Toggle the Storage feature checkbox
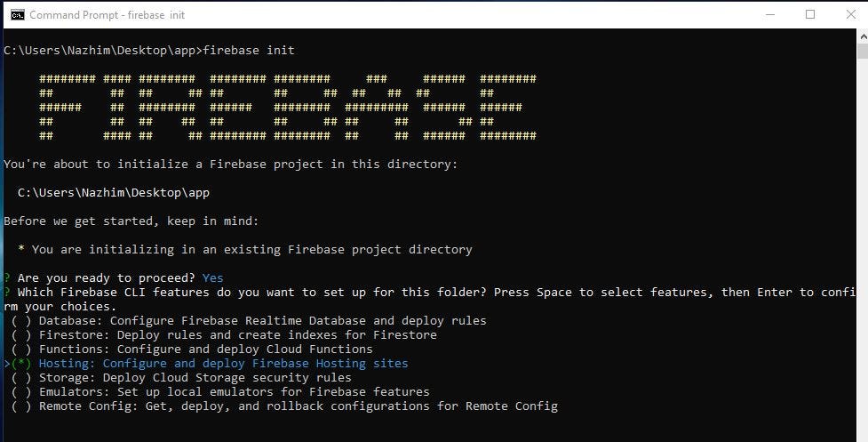Image resolution: width=868 pixels, height=442 pixels. [21, 378]
